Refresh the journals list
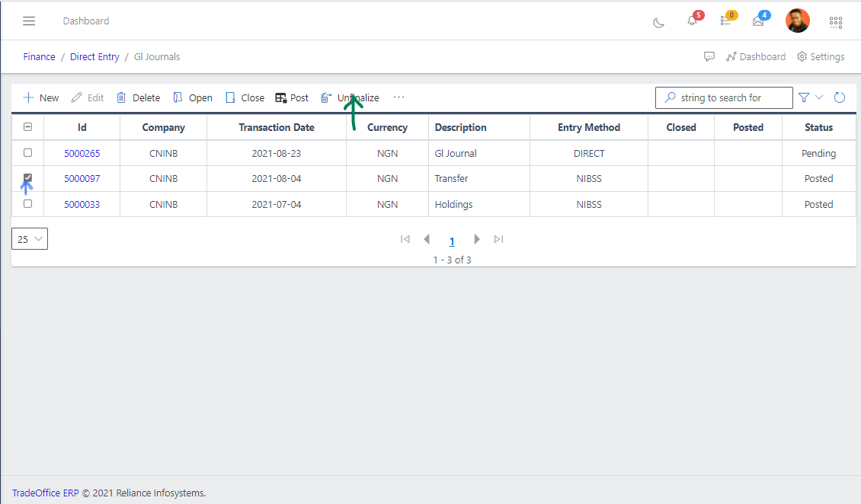 point(840,97)
